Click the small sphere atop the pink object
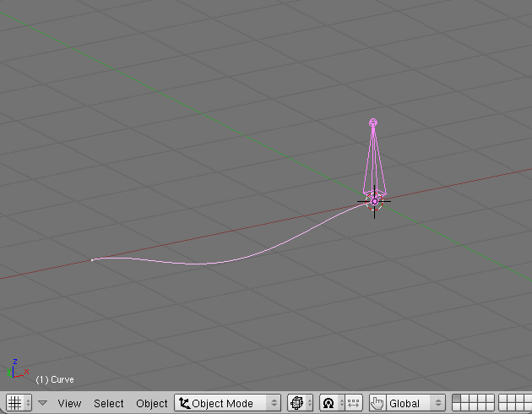The height and width of the screenshot is (414, 532). (373, 123)
